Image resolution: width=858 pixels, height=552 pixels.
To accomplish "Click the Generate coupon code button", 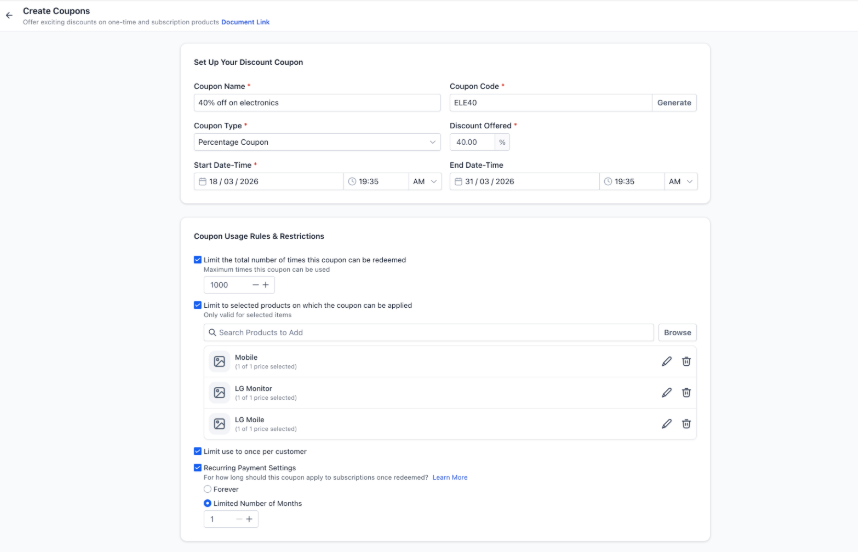I will point(674,103).
